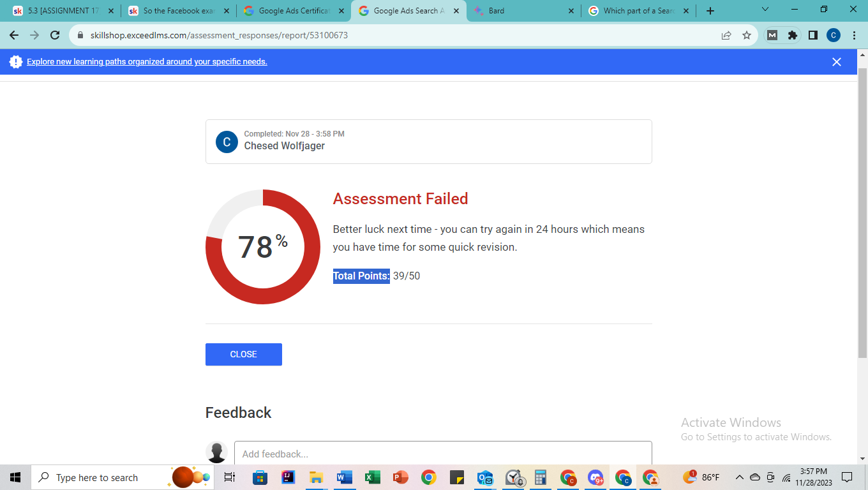
Task: Open the Chrome three-dot menu
Action: (x=854, y=35)
